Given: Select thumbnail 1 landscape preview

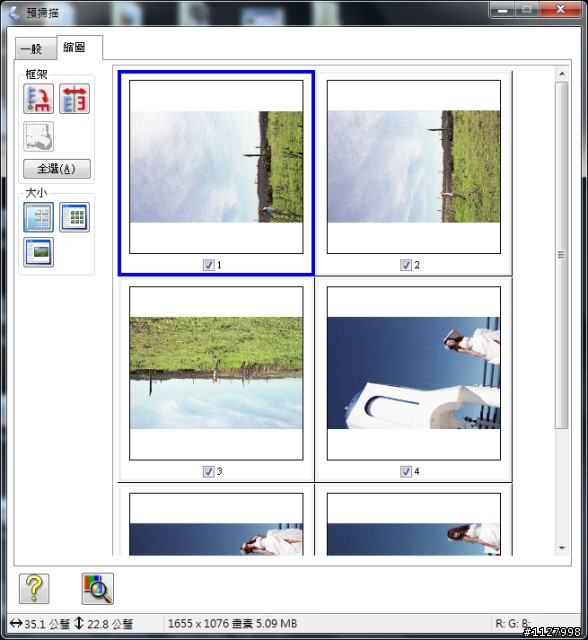Looking at the screenshot, I should (216, 167).
